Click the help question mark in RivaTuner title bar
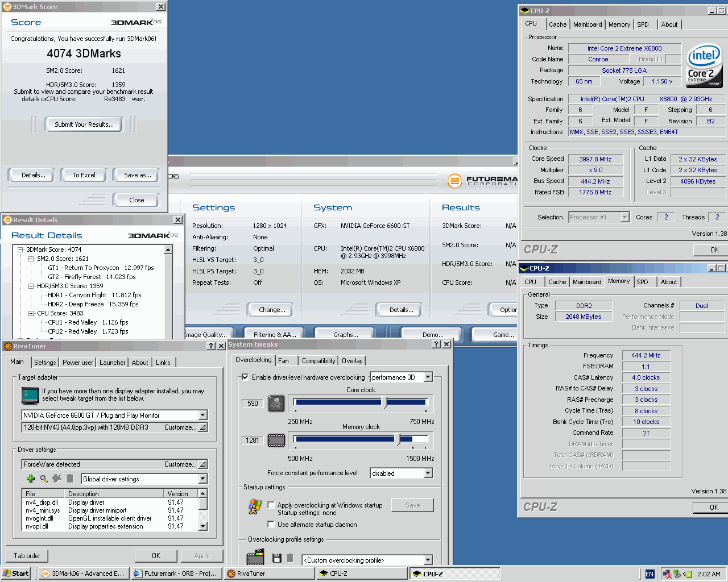The image size is (728, 582). point(211,346)
